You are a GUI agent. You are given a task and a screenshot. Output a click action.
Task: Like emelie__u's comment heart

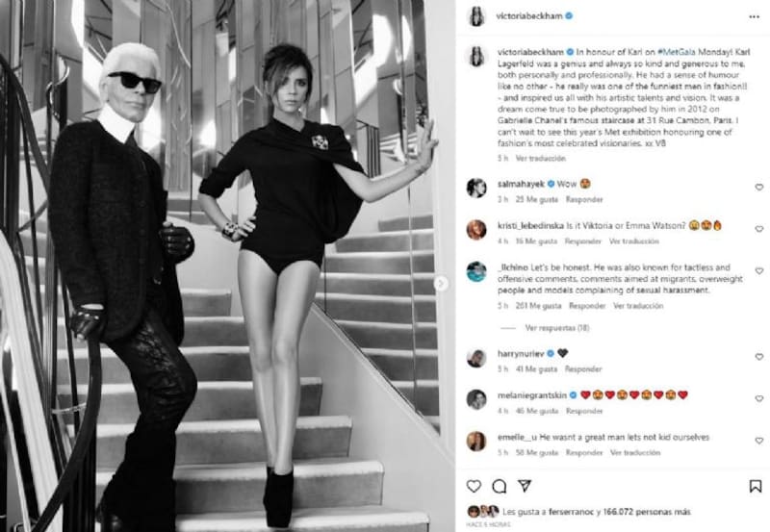click(x=759, y=441)
